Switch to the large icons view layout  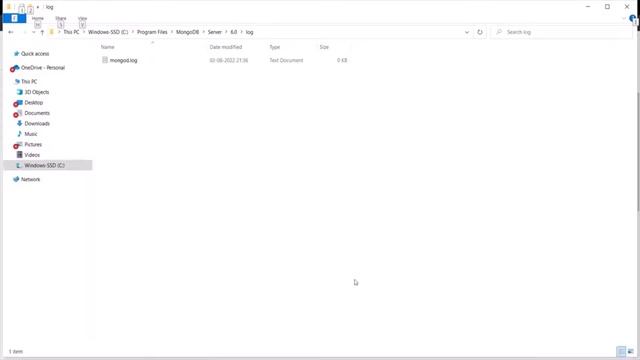pyautogui.click(x=631, y=351)
